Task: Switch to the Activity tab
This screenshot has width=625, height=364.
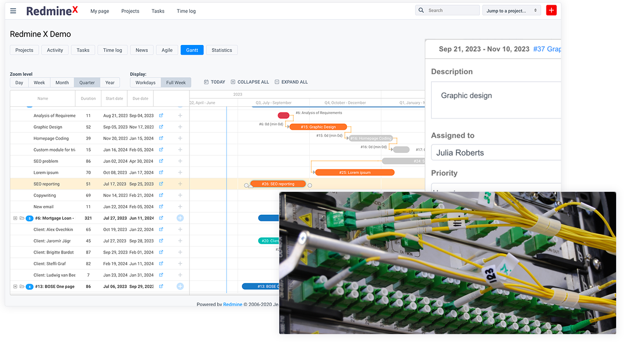Action: tap(55, 50)
